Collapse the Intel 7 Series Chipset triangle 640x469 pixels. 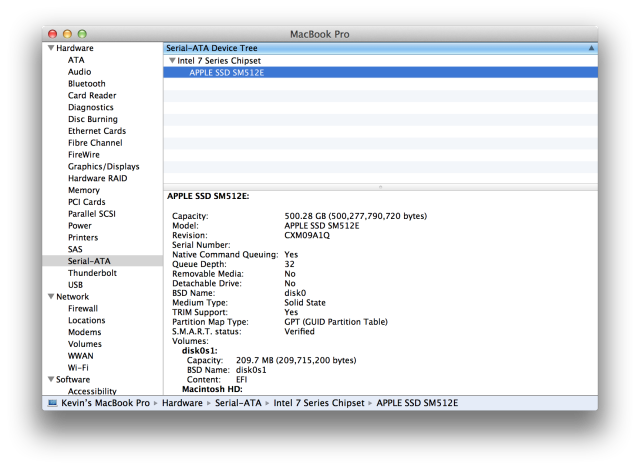click(172, 60)
